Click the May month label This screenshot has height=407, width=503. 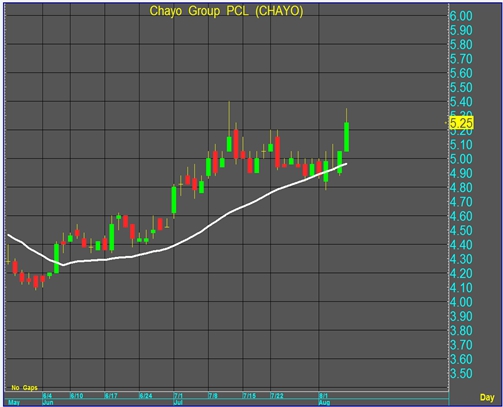pos(14,402)
